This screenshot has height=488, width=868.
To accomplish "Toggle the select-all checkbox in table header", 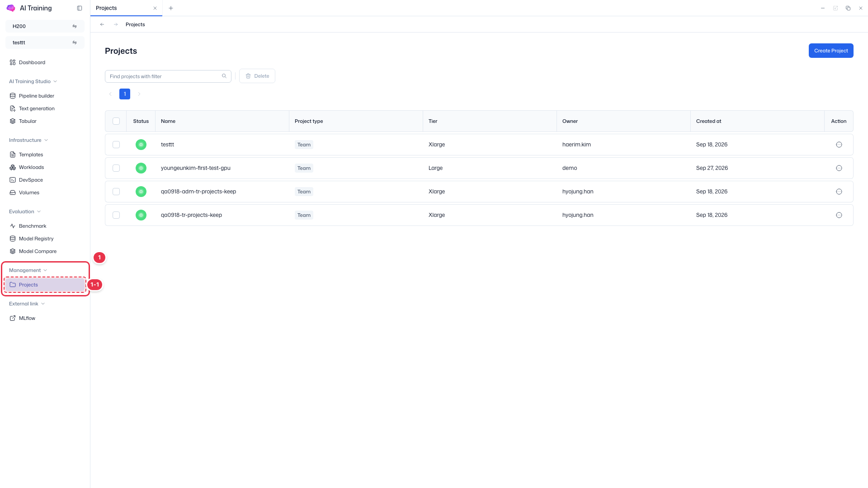I will point(116,121).
